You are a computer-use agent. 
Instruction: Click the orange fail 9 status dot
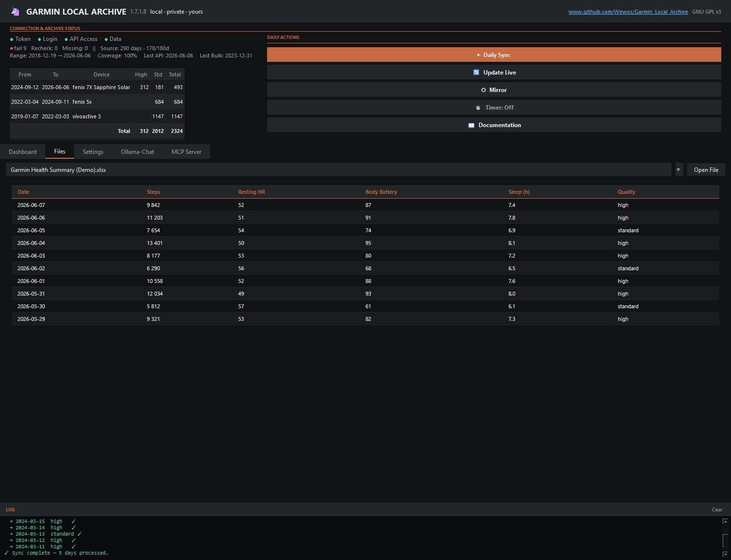[11, 49]
